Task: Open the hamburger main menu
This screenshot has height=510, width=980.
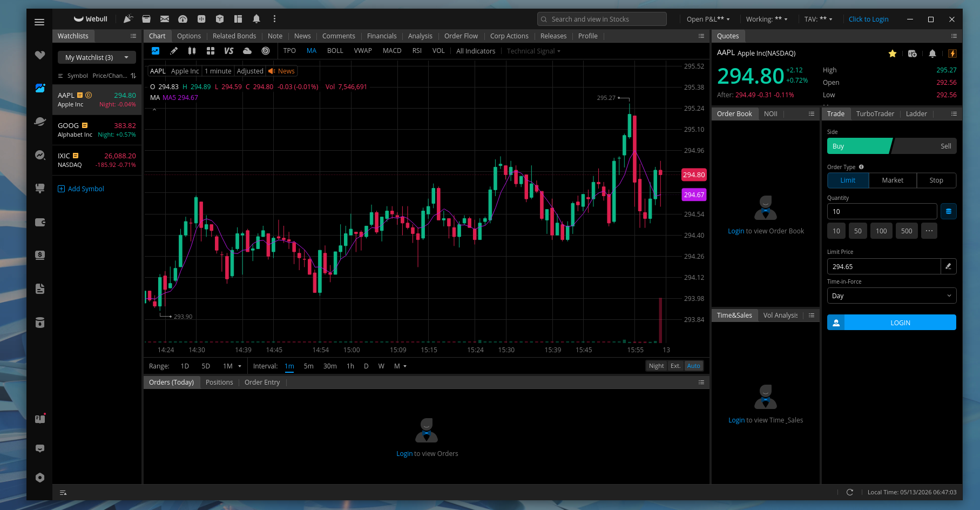Action: pyautogui.click(x=39, y=22)
